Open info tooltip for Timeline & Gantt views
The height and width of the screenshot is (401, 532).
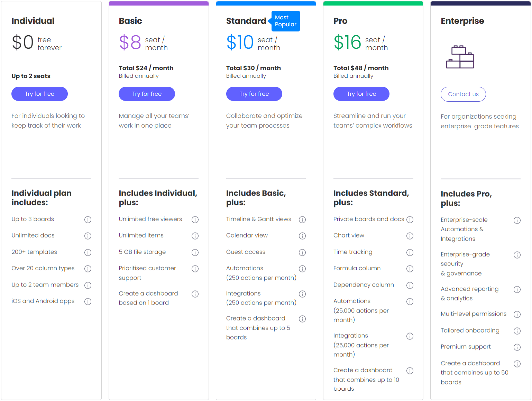click(302, 220)
